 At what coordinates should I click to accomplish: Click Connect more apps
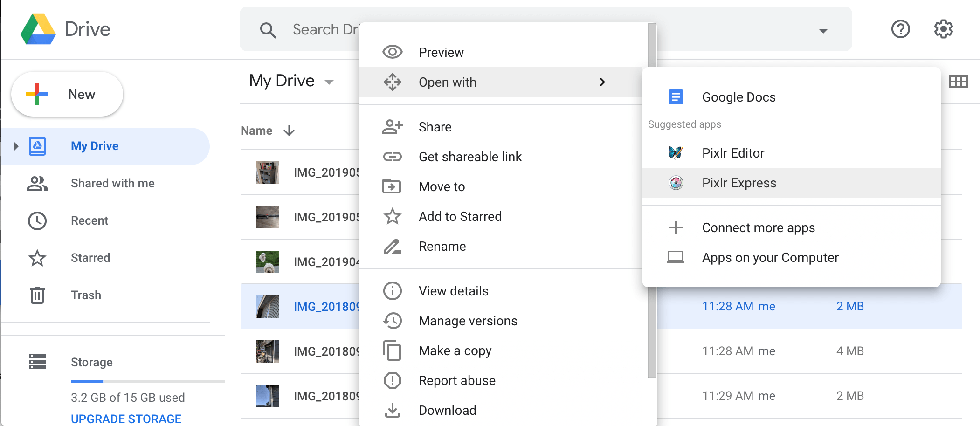(758, 227)
